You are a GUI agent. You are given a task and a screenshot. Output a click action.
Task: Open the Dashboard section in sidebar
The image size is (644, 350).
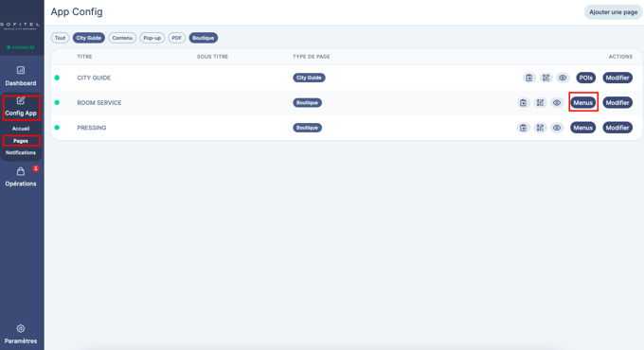click(21, 77)
